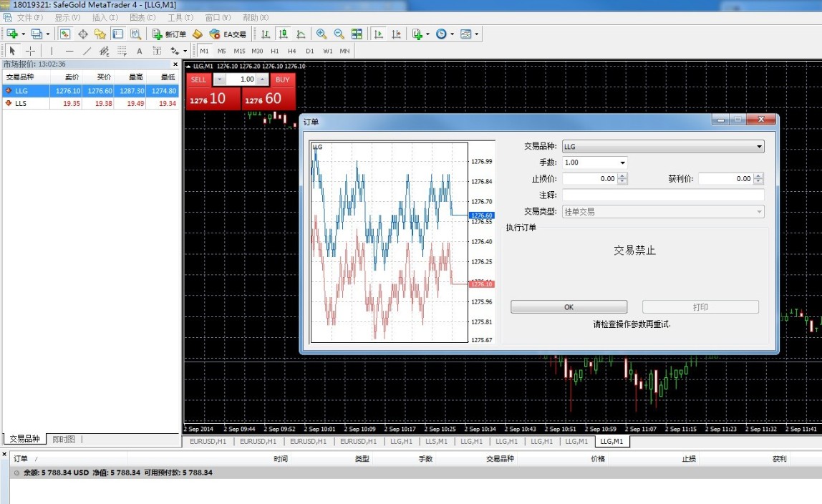Toggle the Data Window crosshair icon

click(x=83, y=34)
